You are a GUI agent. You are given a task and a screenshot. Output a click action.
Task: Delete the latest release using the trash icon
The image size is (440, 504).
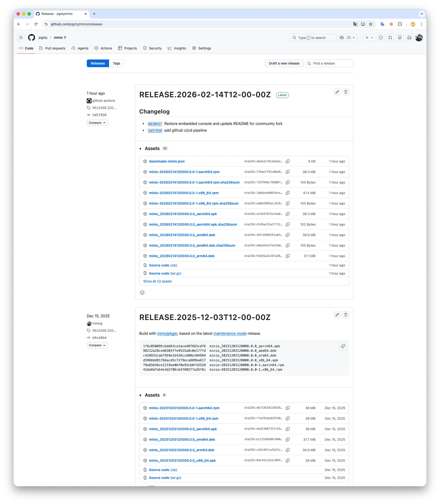point(346,92)
